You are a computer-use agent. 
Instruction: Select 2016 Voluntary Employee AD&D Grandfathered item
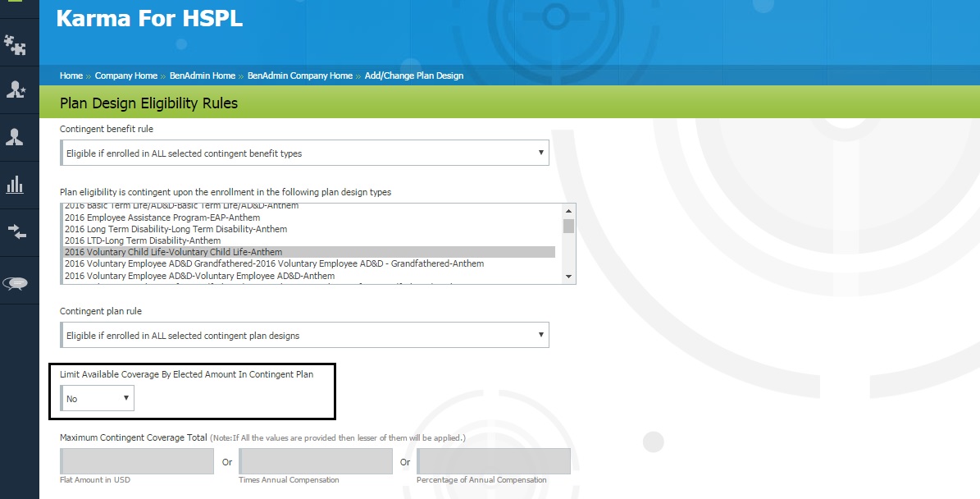point(274,263)
